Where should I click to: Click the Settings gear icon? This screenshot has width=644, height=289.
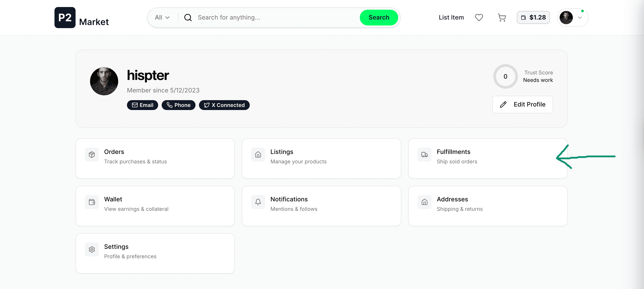92,249
